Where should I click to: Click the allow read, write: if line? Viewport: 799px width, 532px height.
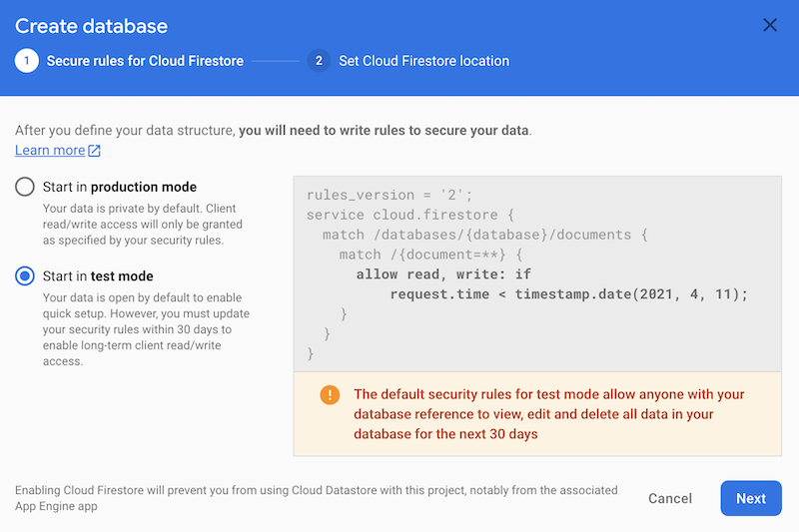(443, 274)
